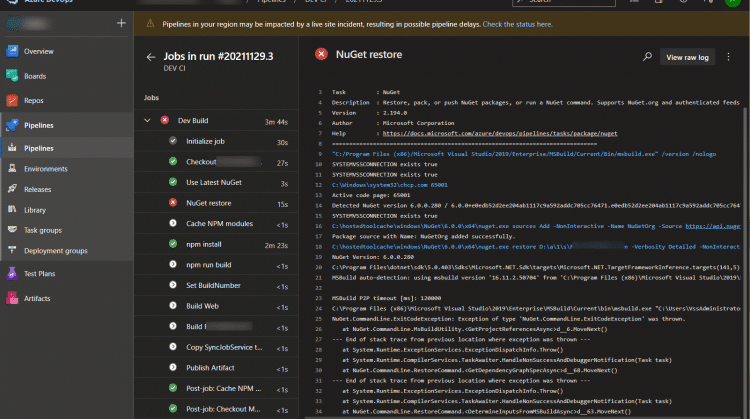Click the msbuild.exe command on log line 9
Screen dimensions: 750x419
pos(524,154)
